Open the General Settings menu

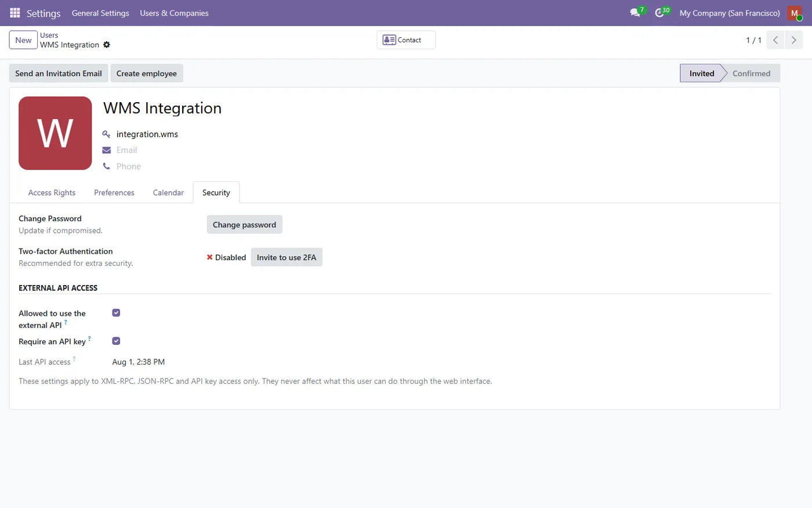100,13
